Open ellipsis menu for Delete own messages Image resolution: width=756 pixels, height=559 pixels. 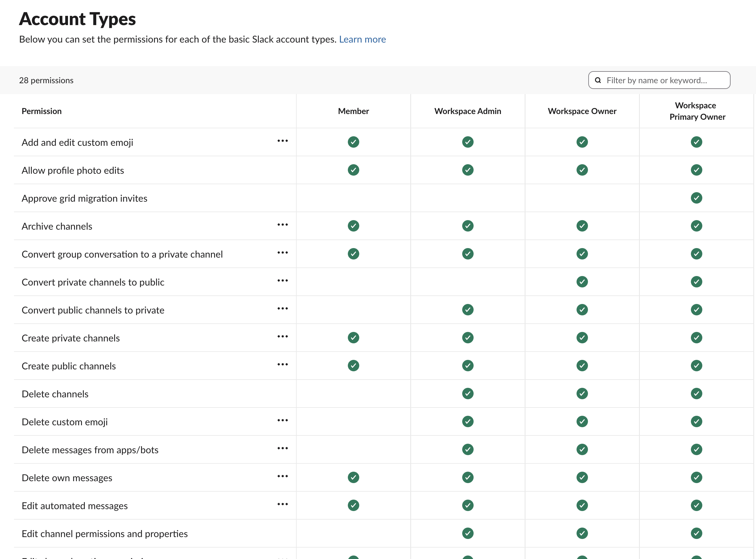[x=283, y=476]
